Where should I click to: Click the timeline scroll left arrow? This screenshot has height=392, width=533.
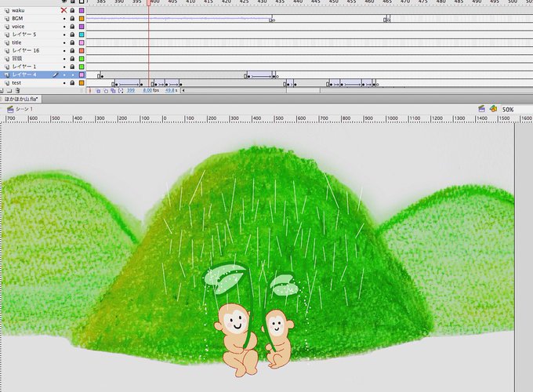183,91
